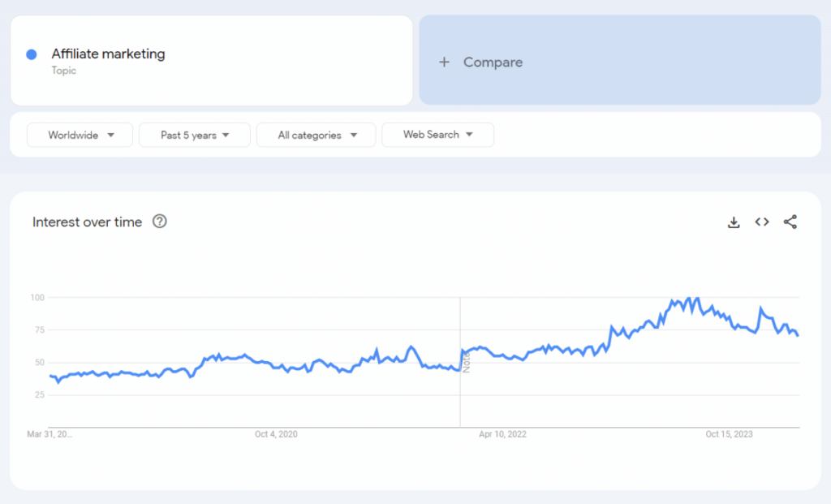Screen dimensions: 831x504
Task: Click the Compare button text
Action: tap(493, 62)
